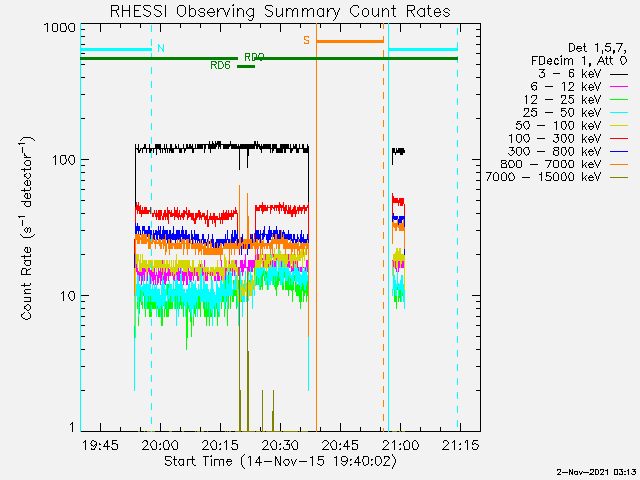
Task: Click the blue 300 - 800 keV legend line
Action: pos(619,152)
